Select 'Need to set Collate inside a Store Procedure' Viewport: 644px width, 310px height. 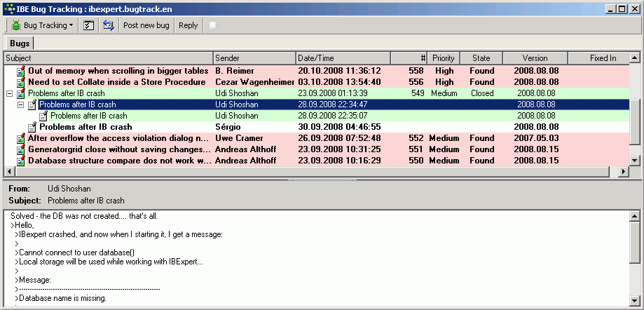pos(116,82)
